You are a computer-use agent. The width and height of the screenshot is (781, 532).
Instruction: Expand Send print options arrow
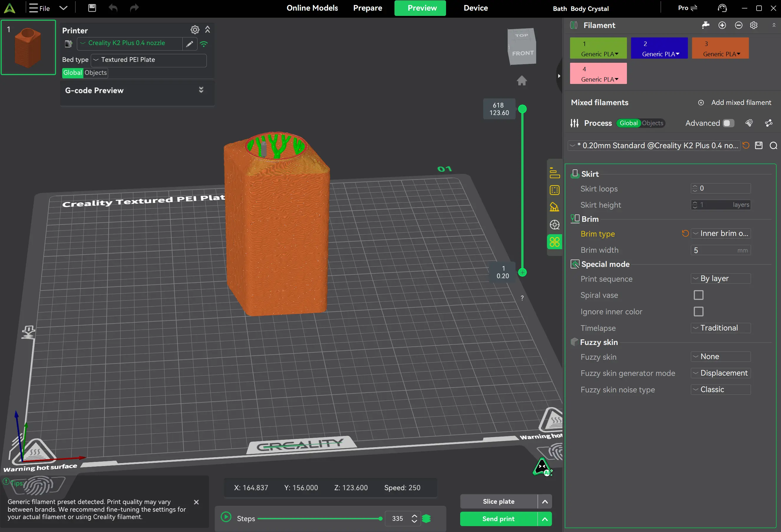coord(545,519)
